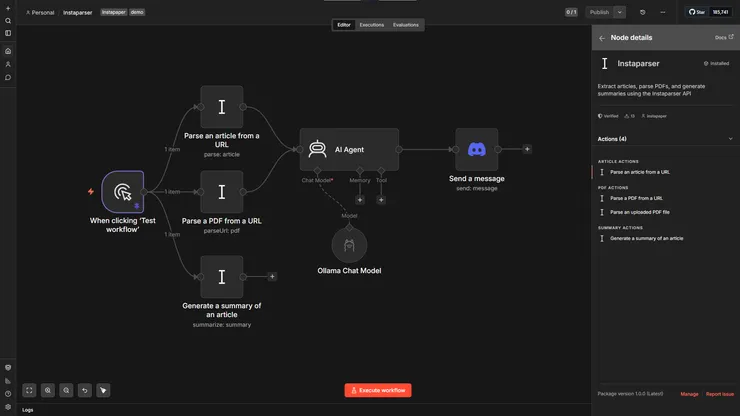The width and height of the screenshot is (740, 416).
Task: Click the lightning trigger icon beside start node
Action: [91, 192]
